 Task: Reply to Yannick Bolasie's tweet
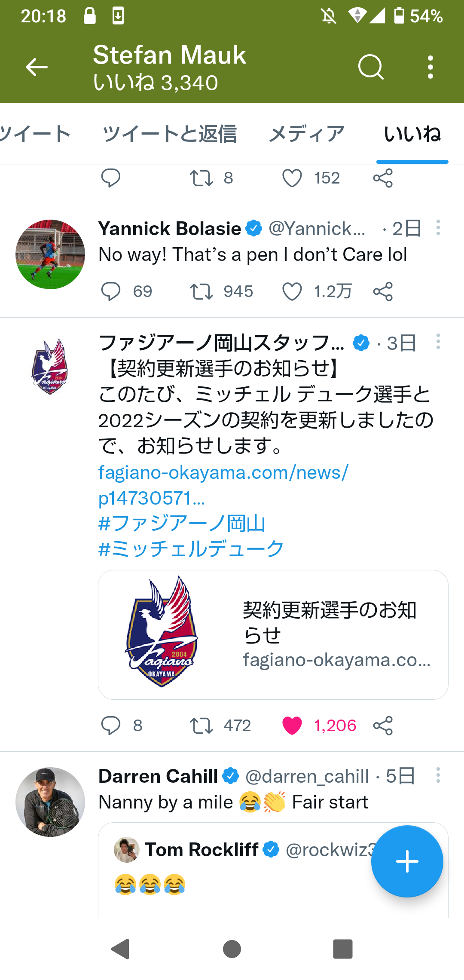[111, 291]
